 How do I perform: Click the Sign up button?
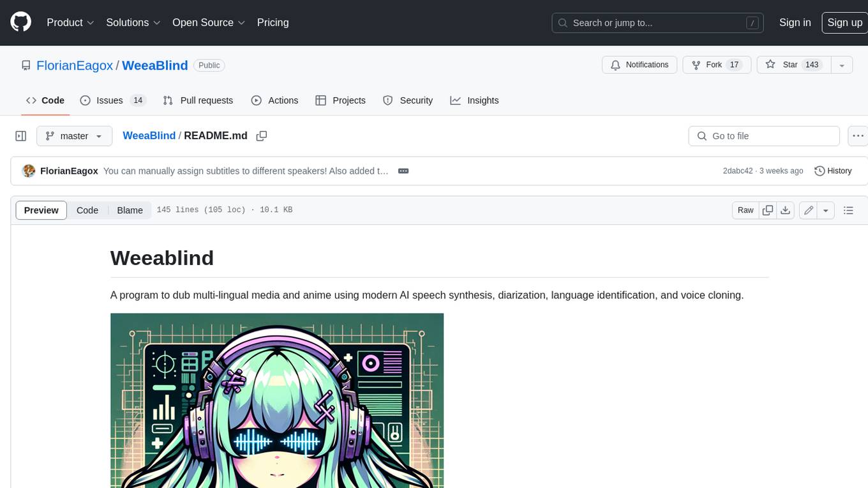coord(844,22)
